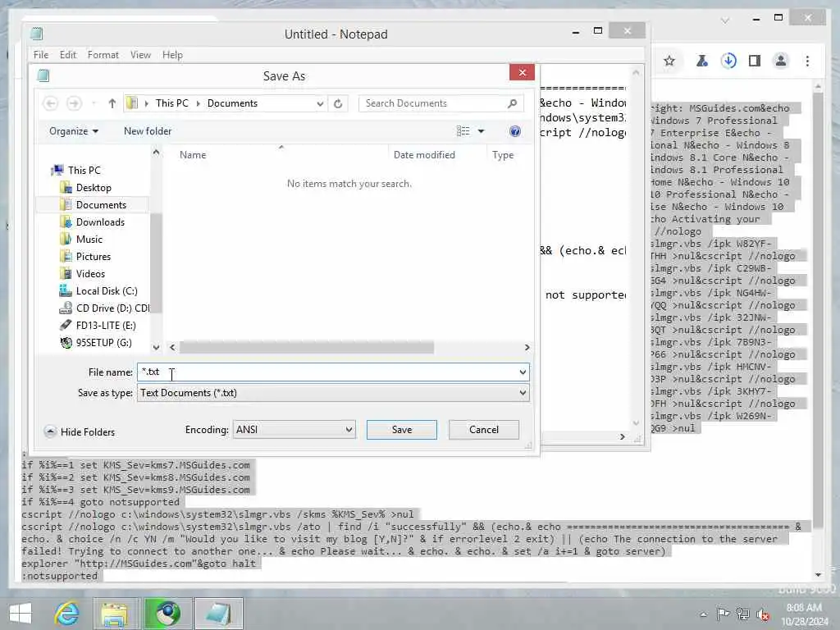The width and height of the screenshot is (840, 630).
Task: Click the horizontal scrollbar in file list
Action: (307, 348)
